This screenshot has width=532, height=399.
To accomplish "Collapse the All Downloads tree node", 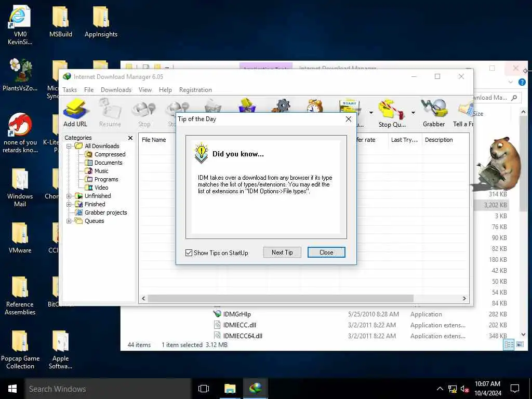I will tap(69, 146).
